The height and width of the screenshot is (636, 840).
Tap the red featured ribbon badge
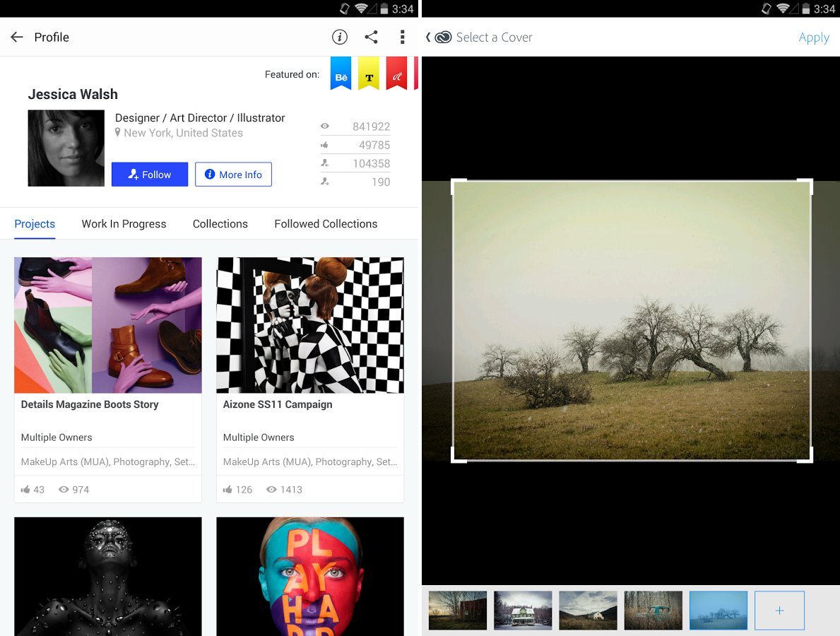396,73
